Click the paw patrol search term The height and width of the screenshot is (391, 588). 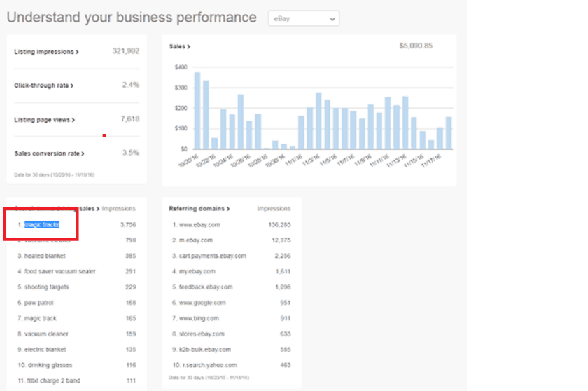(x=39, y=303)
